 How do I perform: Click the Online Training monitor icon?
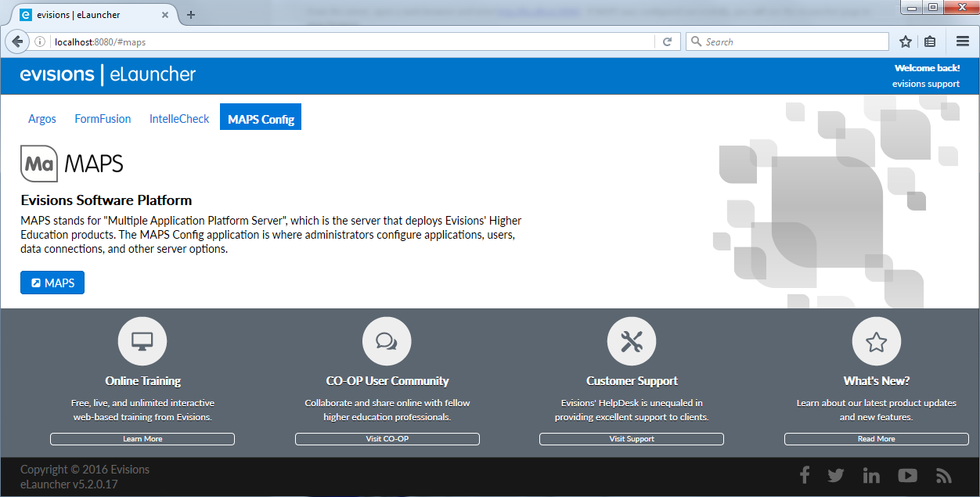click(142, 341)
